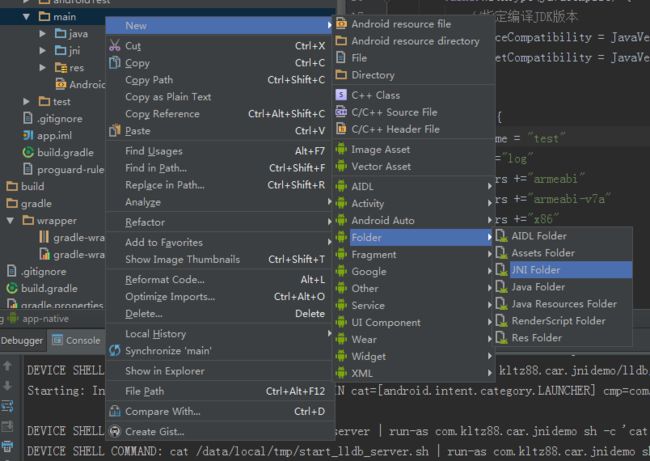Click the Android resource file icon
Image resolution: width=650 pixels, height=461 pixels.
(x=341, y=24)
